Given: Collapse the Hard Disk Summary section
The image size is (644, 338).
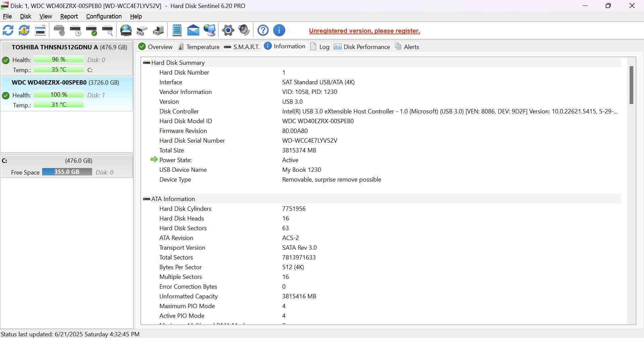Looking at the screenshot, I should 147,63.
